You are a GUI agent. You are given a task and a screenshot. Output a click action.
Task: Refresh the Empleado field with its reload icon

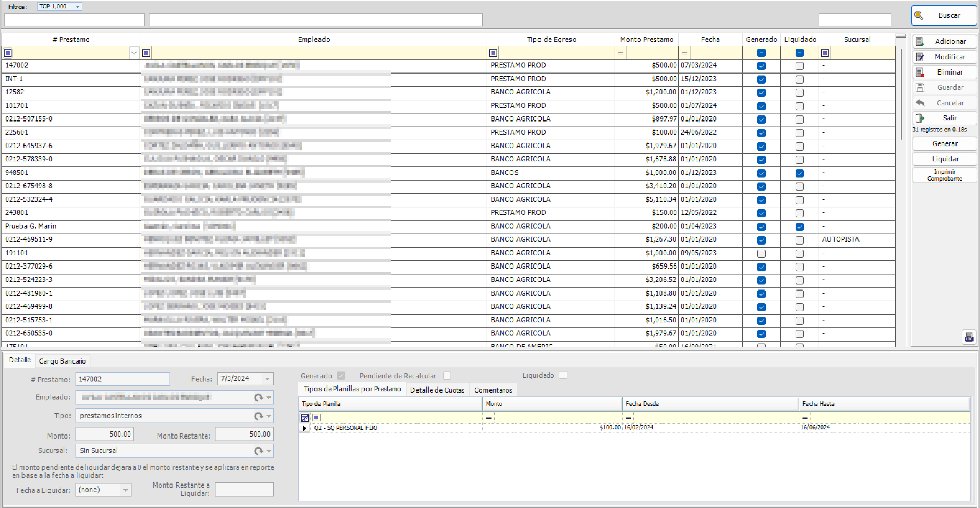258,397
